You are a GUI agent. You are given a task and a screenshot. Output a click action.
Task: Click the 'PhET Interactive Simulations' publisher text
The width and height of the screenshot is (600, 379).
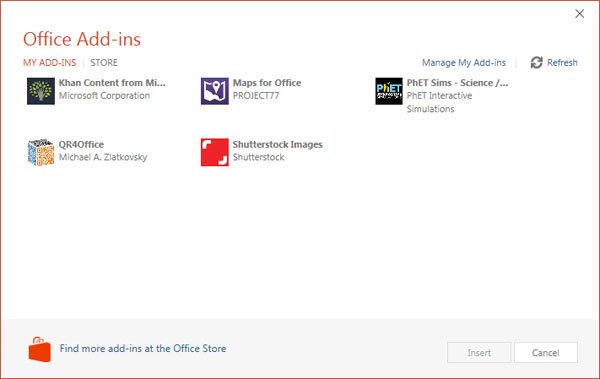pos(439,102)
